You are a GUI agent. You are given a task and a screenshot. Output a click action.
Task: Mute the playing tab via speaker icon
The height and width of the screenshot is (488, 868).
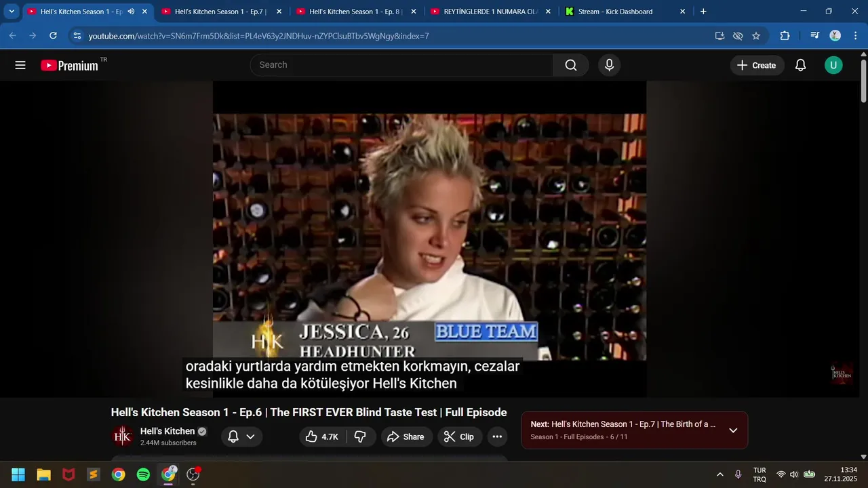click(x=131, y=12)
